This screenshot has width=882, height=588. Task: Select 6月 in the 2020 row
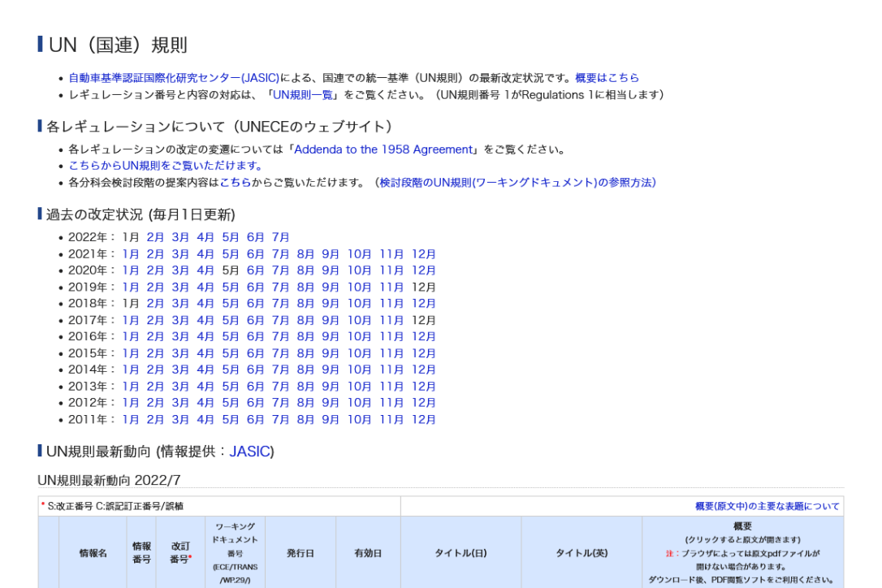(x=256, y=270)
